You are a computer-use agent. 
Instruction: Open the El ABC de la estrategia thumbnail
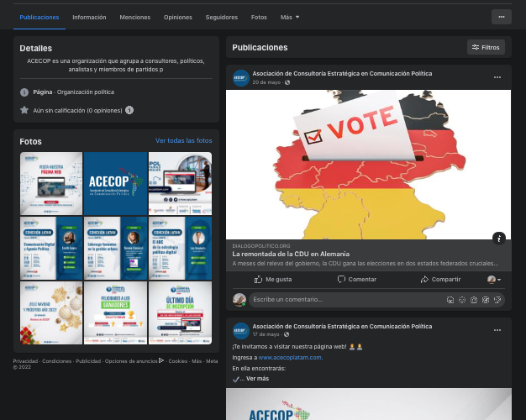click(x=180, y=249)
